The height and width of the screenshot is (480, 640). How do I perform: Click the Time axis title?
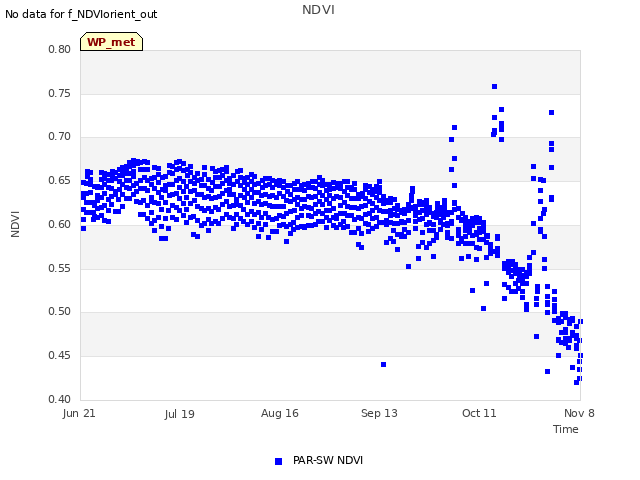click(x=566, y=429)
